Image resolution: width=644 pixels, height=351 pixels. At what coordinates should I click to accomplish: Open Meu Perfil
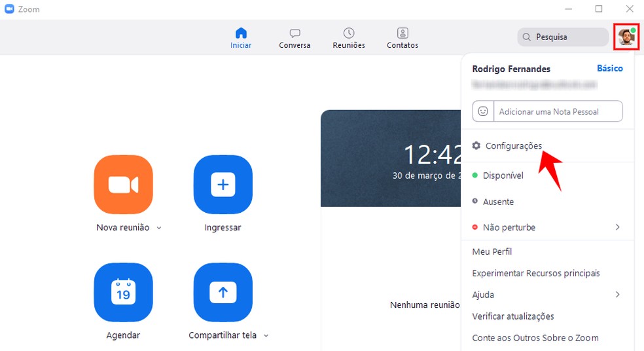tap(492, 251)
